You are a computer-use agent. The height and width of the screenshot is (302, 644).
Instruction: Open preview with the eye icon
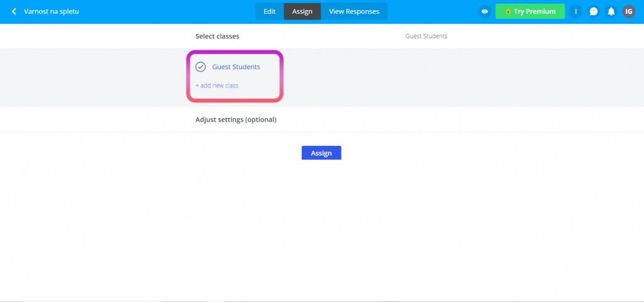click(485, 11)
